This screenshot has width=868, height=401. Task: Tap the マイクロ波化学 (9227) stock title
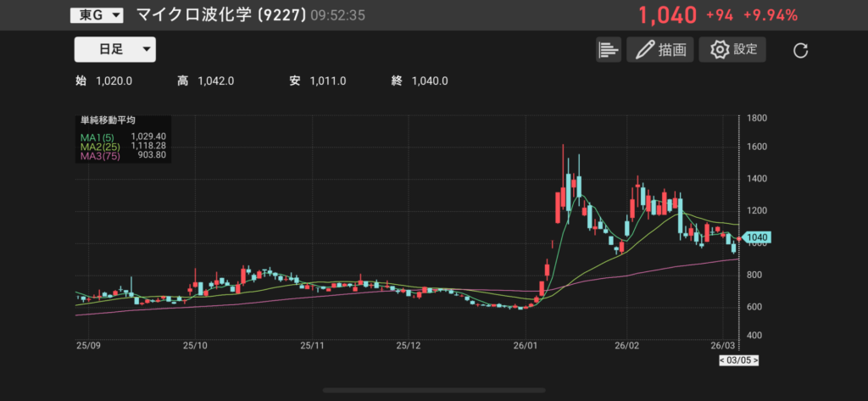pos(220,14)
